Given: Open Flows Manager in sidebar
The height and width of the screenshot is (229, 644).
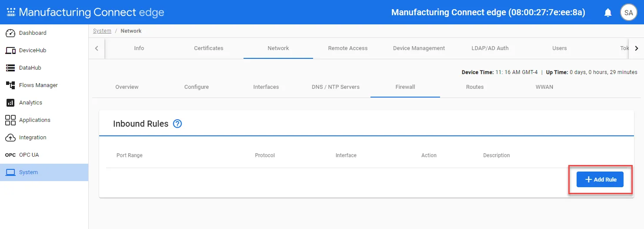Looking at the screenshot, I should [44, 85].
